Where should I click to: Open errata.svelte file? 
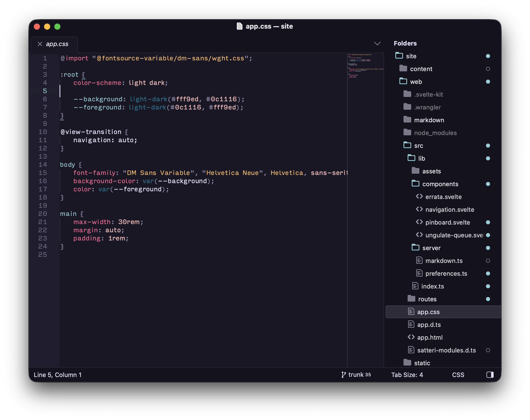tap(443, 197)
